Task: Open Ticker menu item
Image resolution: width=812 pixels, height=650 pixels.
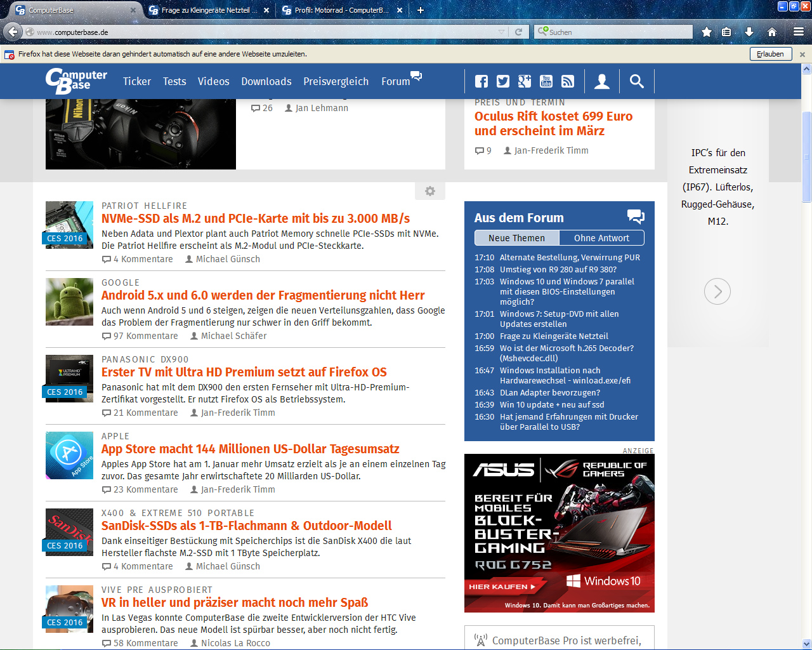Action: (137, 81)
